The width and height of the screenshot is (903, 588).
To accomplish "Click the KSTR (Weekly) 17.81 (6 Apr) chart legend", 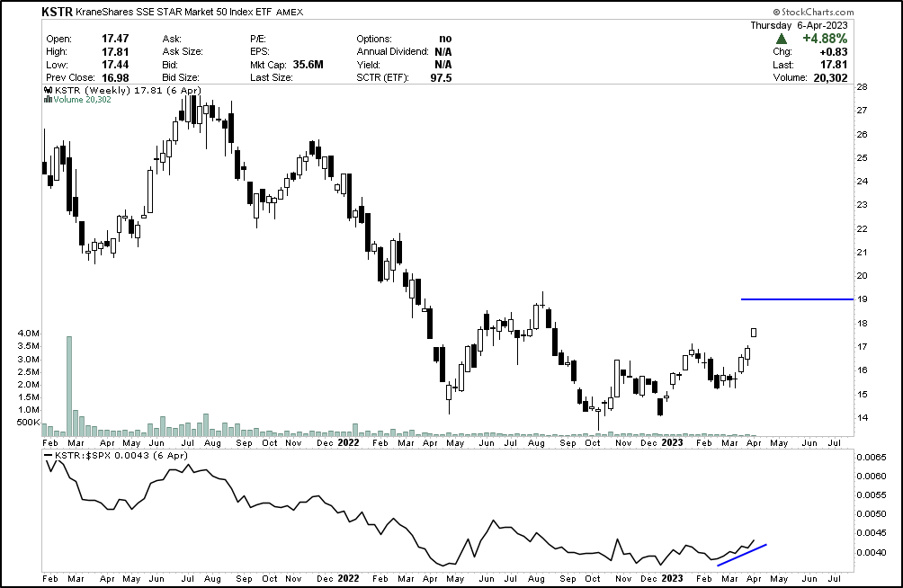I will click(128, 91).
